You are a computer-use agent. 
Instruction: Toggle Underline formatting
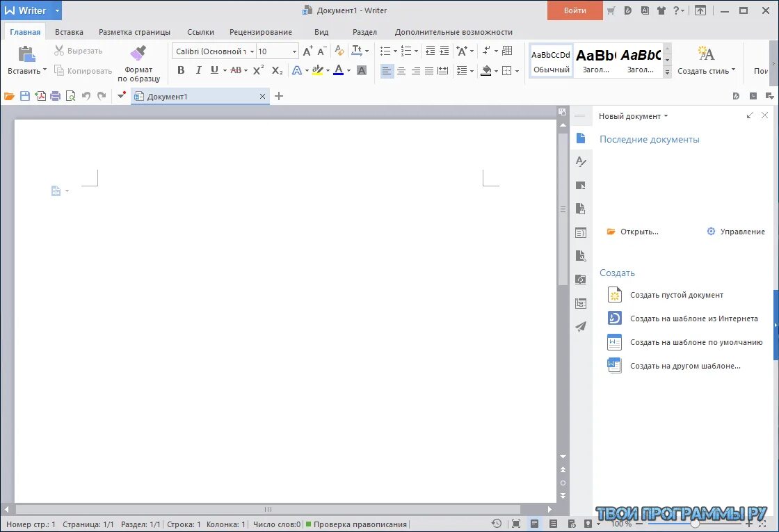[214, 70]
